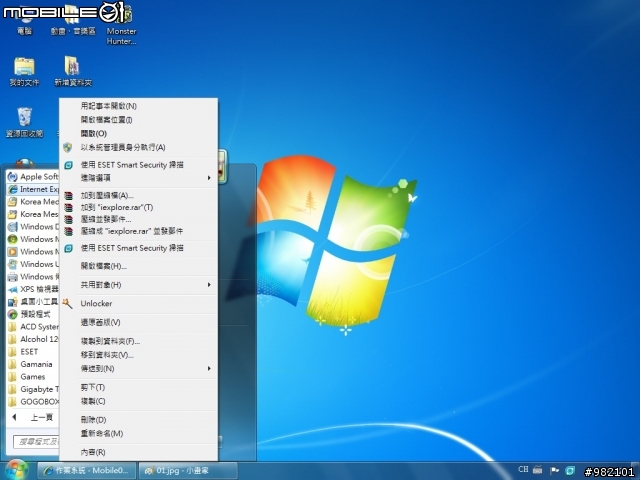Select 複製(C) copy entry
This screenshot has height=480, width=640.
(139, 401)
